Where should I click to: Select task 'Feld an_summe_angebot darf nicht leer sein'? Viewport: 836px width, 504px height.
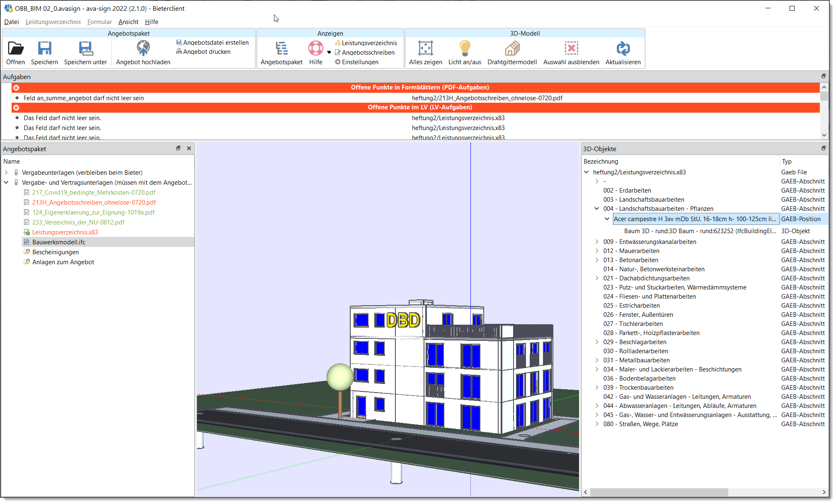84,98
